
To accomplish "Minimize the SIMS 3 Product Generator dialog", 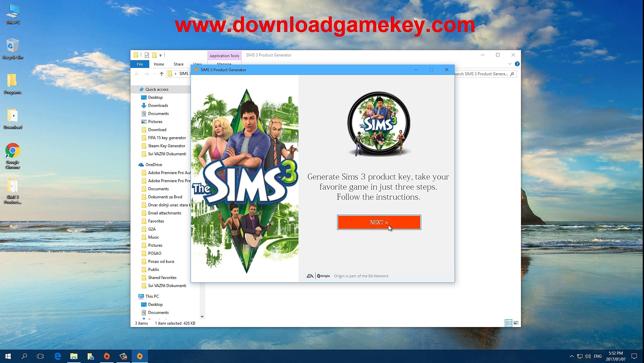I will tap(416, 70).
